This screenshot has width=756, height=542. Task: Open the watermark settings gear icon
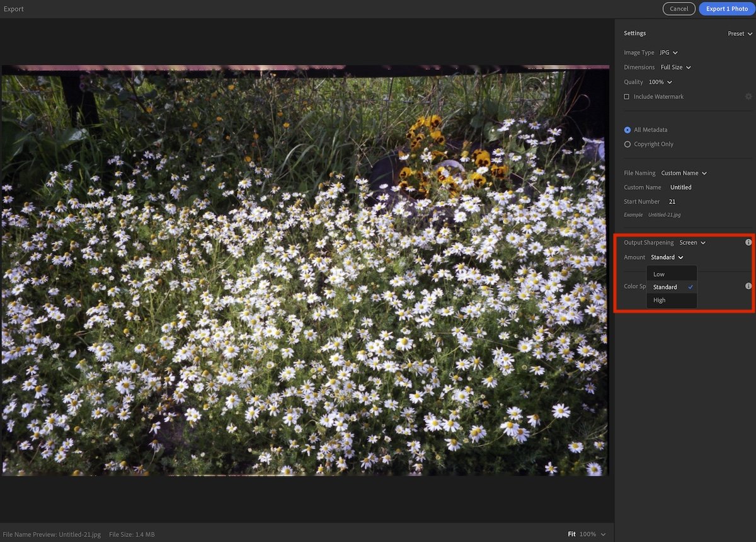click(748, 96)
